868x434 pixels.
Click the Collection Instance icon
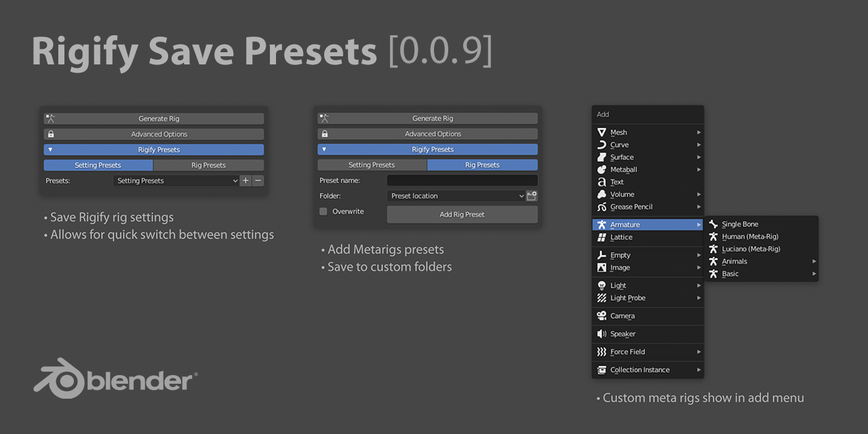(601, 370)
